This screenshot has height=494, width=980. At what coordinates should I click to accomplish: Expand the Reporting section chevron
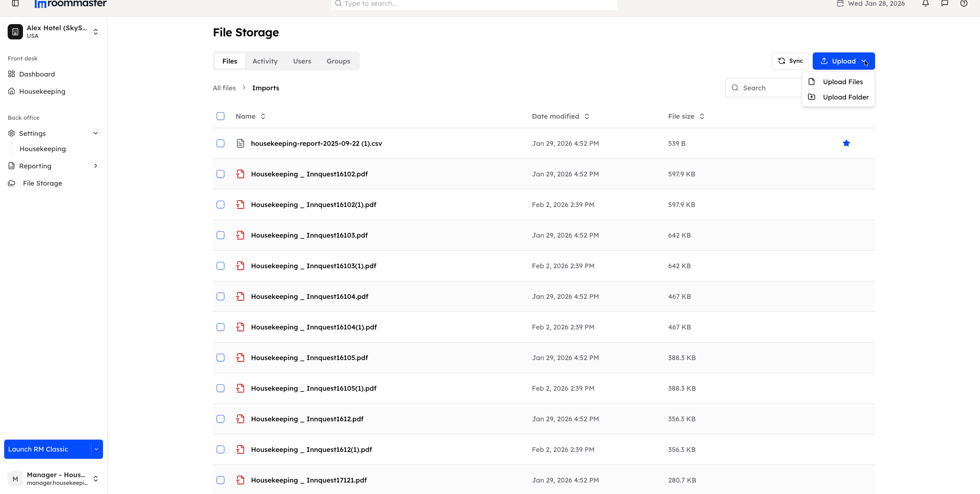click(96, 166)
